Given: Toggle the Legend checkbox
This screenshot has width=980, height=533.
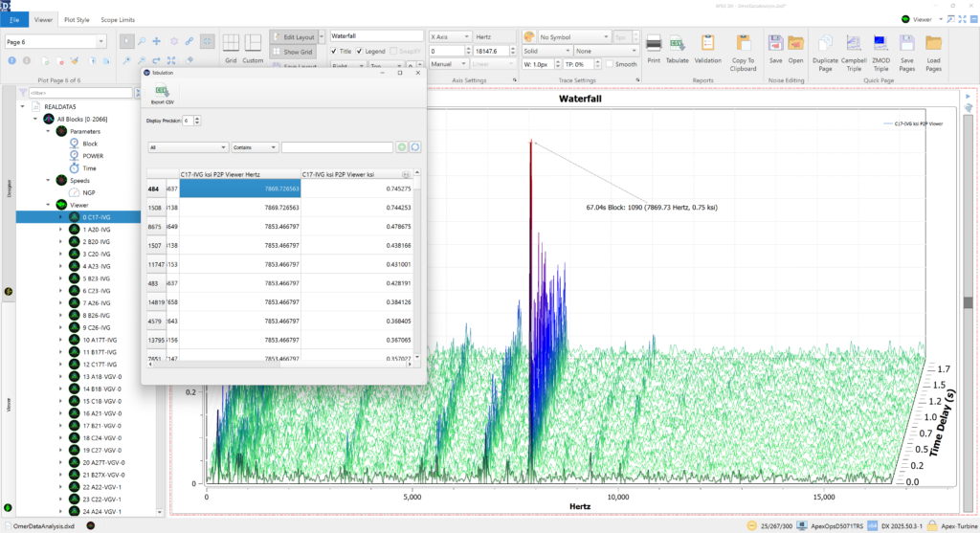Looking at the screenshot, I should coord(360,51).
